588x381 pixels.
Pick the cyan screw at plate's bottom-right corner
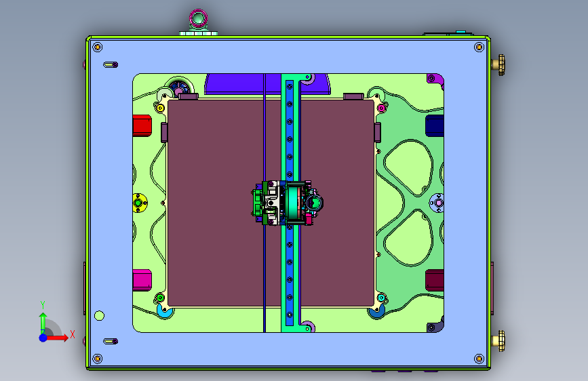tap(381, 298)
